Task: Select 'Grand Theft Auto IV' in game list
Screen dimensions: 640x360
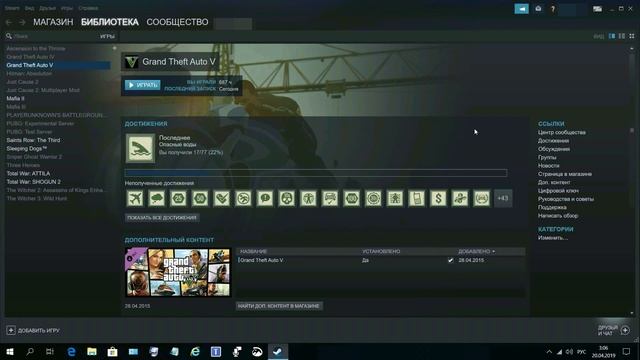Action: pyautogui.click(x=30, y=57)
